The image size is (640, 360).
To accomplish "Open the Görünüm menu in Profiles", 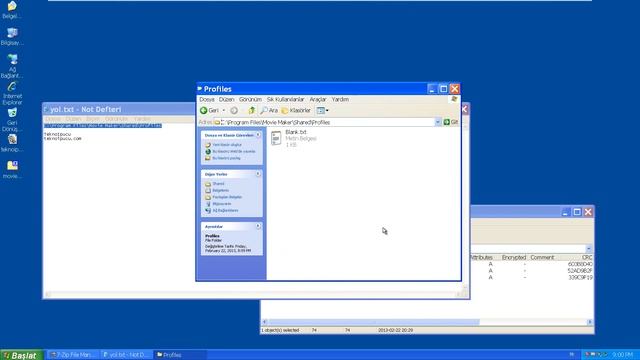I will [250, 100].
